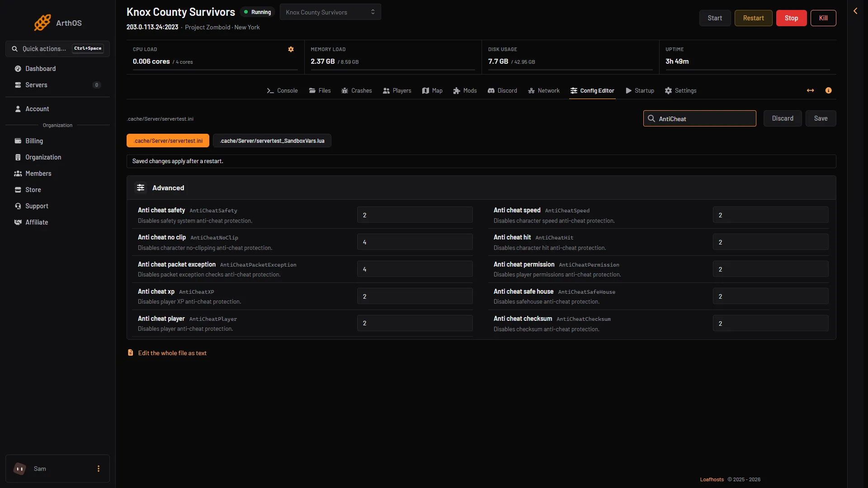Switch to the Players tab
This screenshot has height=488, width=868.
point(397,90)
